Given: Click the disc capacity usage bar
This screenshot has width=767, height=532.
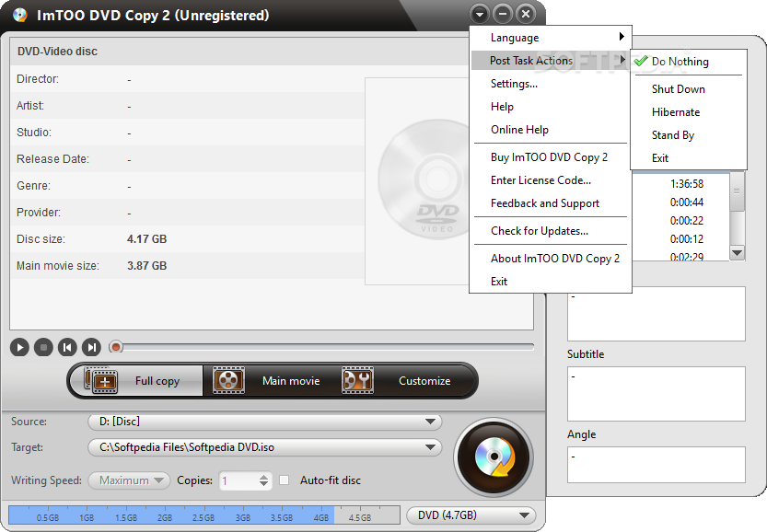Looking at the screenshot, I should [x=204, y=515].
